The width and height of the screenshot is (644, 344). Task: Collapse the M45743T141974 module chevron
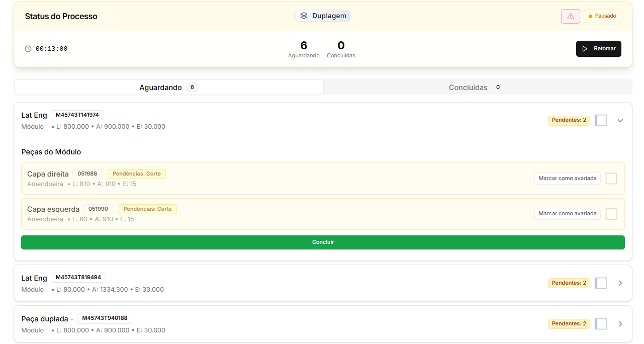coord(620,121)
